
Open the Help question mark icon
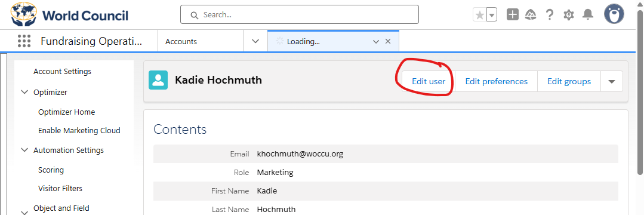coord(550,15)
